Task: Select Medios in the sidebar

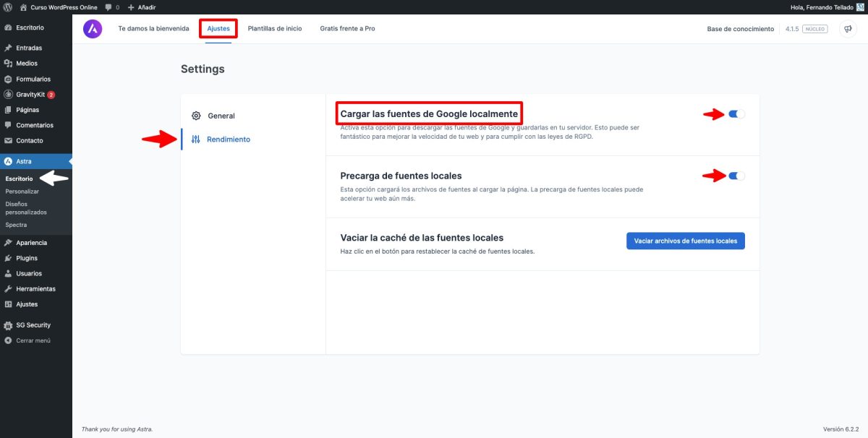Action: [29, 63]
